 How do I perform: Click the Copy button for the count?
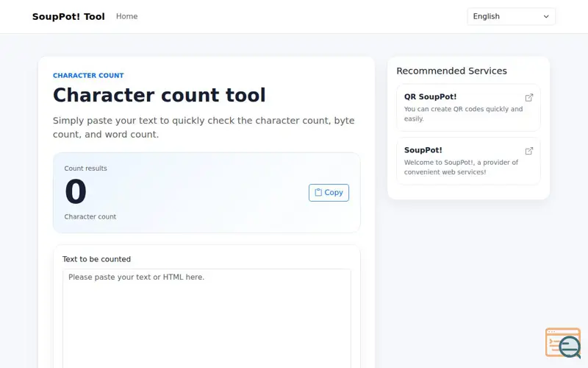click(x=329, y=193)
